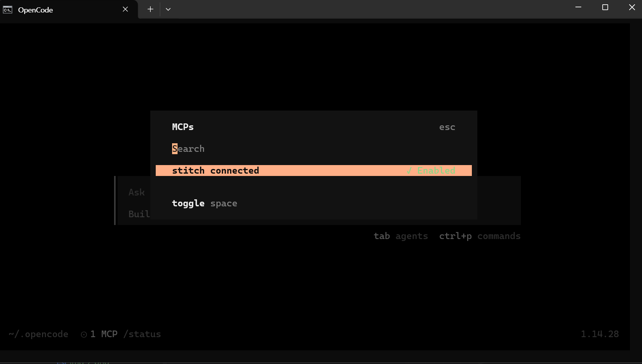Click the /status command text
Viewport: 642px width, 364px height.
pyautogui.click(x=142, y=334)
